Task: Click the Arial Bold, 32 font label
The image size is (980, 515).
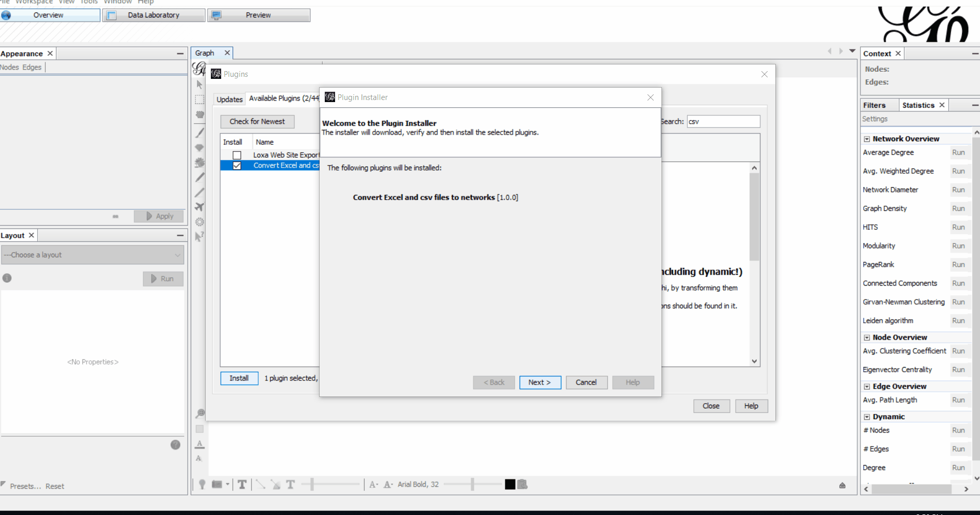Action: tap(418, 484)
